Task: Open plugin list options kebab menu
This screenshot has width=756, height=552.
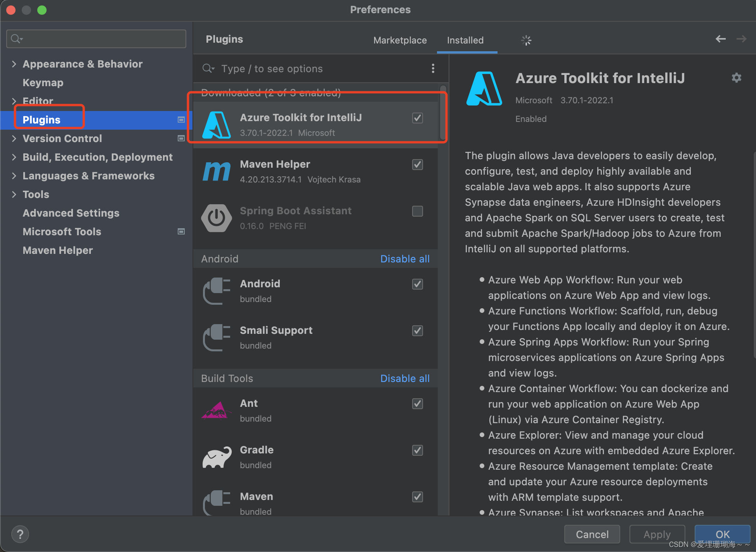Action: (x=433, y=69)
